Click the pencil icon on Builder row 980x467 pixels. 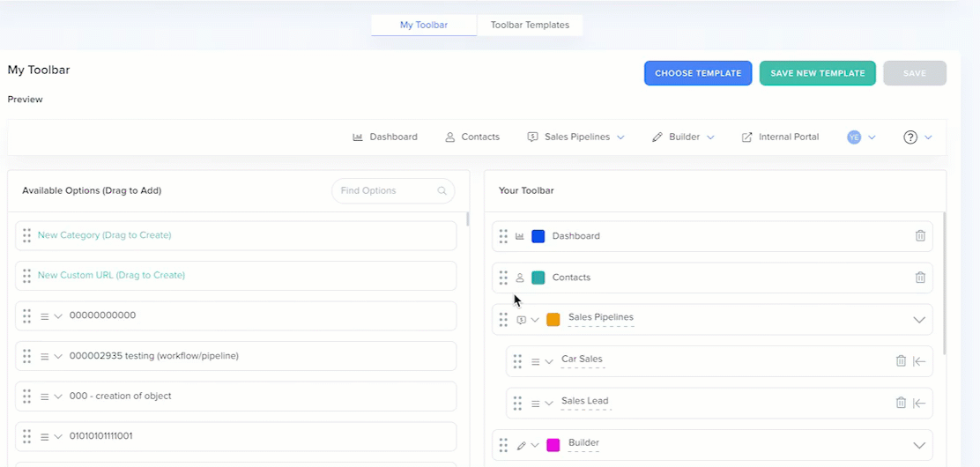521,446
